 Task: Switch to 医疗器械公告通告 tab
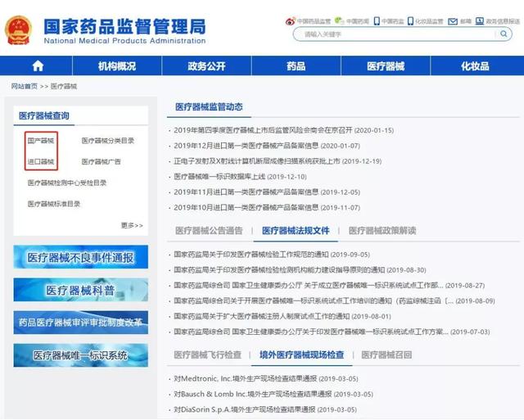click(209, 231)
